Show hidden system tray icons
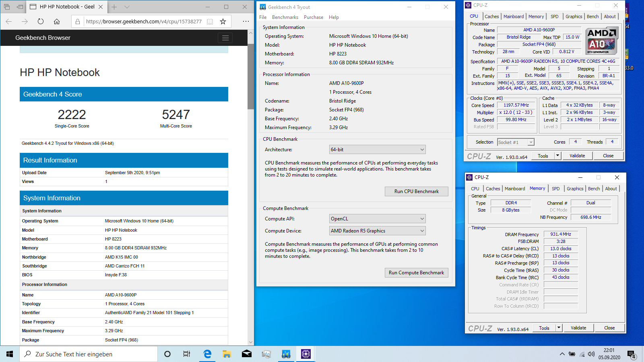Image resolution: width=644 pixels, height=362 pixels. pyautogui.click(x=562, y=354)
